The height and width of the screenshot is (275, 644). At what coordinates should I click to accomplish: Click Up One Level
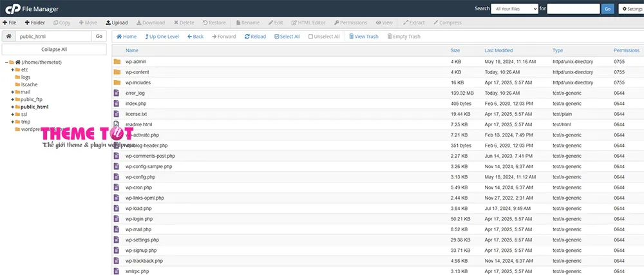pos(162,37)
